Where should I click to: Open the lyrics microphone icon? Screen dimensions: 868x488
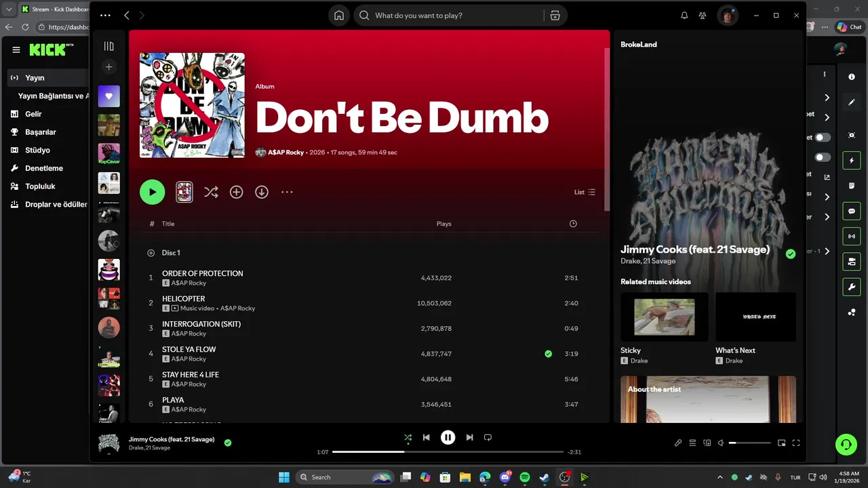[678, 443]
